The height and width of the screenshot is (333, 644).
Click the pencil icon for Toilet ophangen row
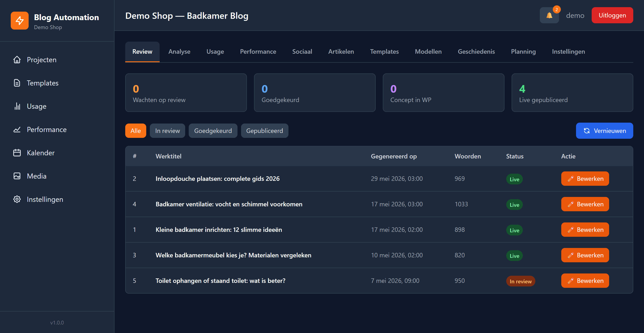pyautogui.click(x=570, y=281)
